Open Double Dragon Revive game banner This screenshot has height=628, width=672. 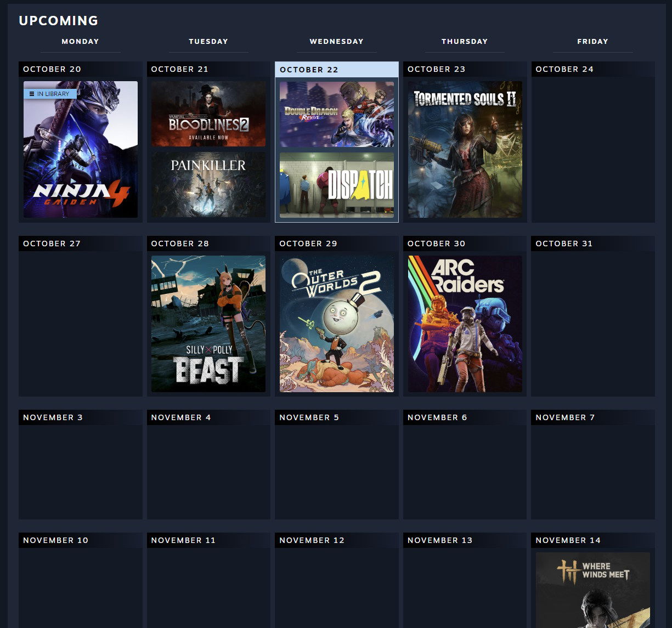coord(336,114)
